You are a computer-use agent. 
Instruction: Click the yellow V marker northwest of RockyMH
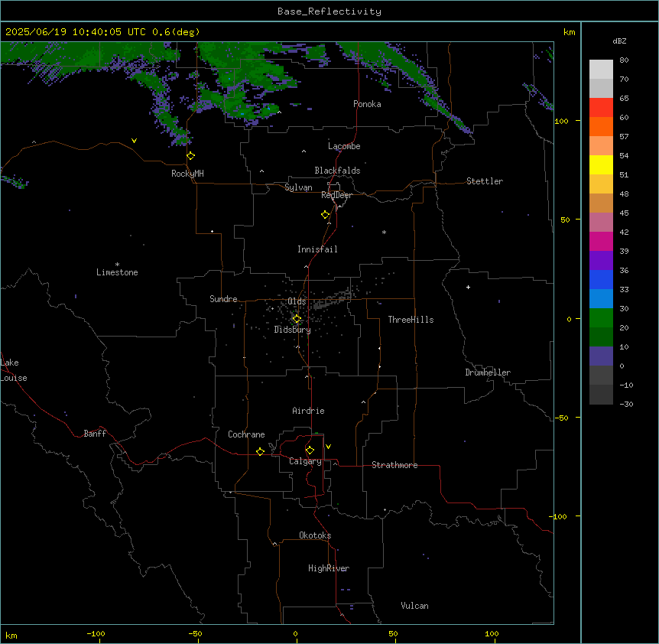pyautogui.click(x=134, y=141)
